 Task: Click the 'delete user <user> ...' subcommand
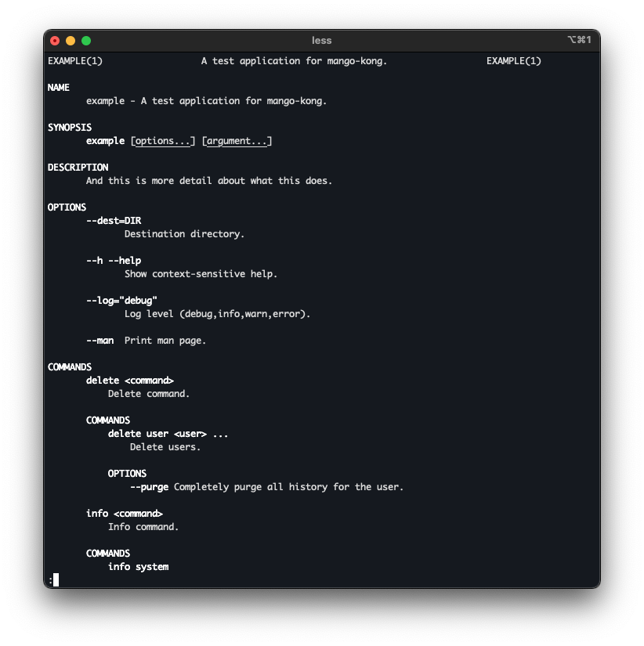click(168, 434)
